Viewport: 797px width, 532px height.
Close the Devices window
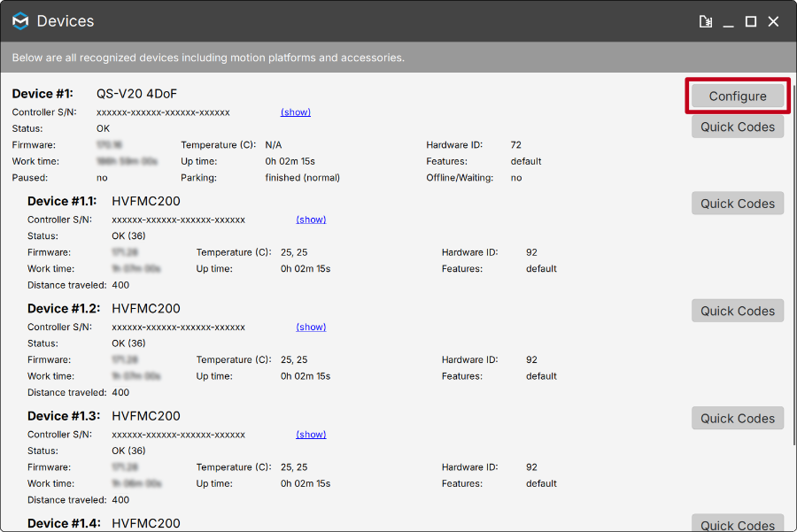774,21
